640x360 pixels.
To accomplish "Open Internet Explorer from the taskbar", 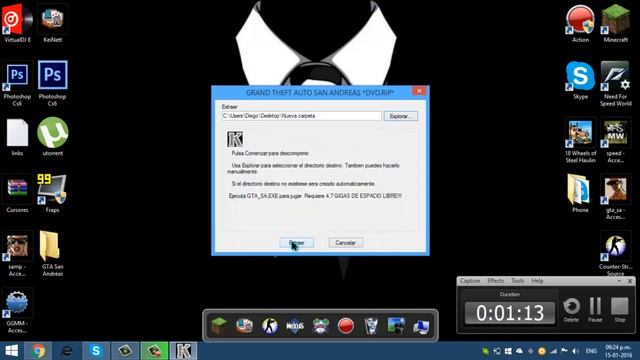I will (x=67, y=351).
